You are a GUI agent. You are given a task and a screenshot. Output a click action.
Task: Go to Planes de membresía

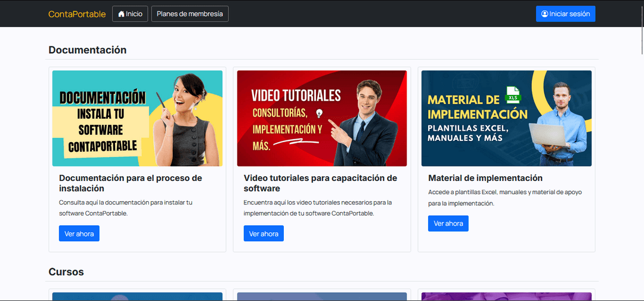(190, 14)
